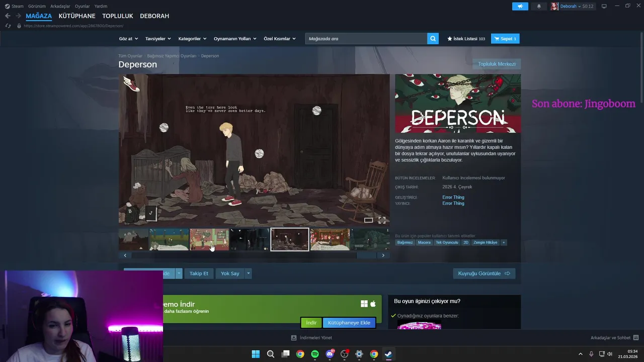Switch to the KÜTÜPHANE tab
The image size is (644, 362).
pyautogui.click(x=77, y=16)
